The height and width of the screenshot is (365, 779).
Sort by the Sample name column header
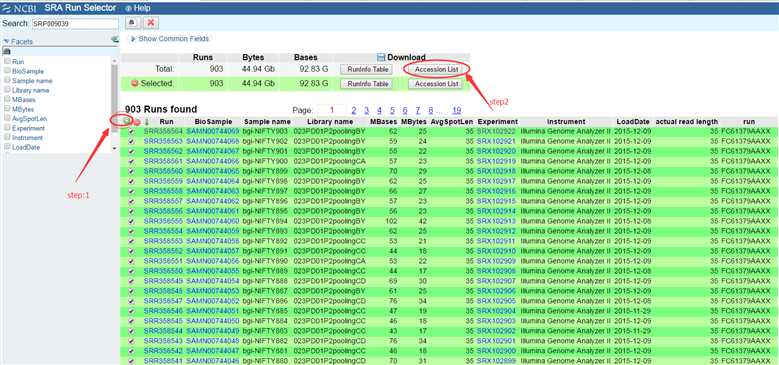tap(267, 122)
